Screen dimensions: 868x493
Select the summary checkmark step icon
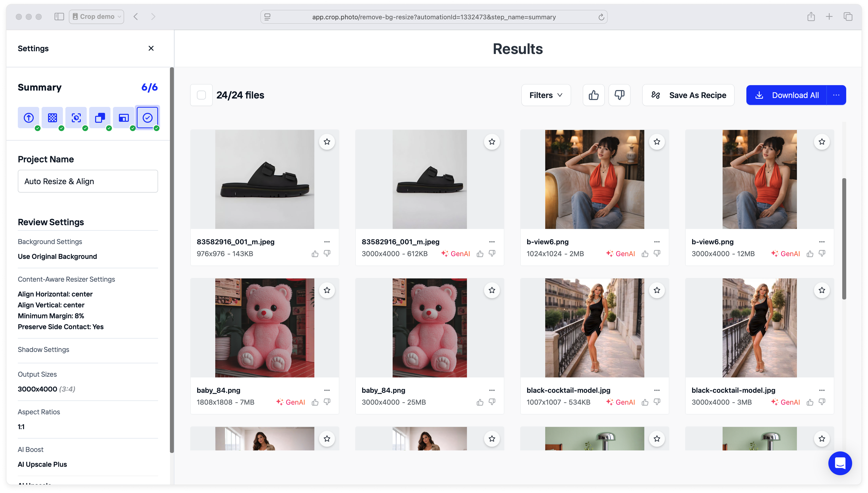tap(147, 118)
